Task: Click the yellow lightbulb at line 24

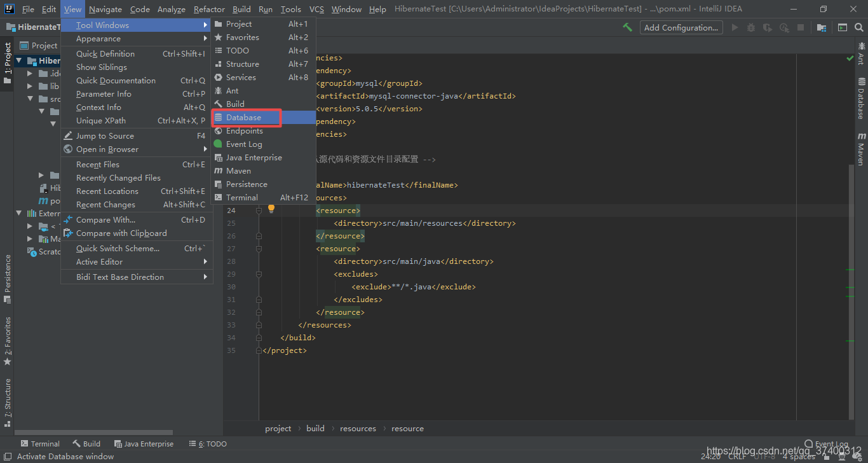Action: pyautogui.click(x=271, y=208)
